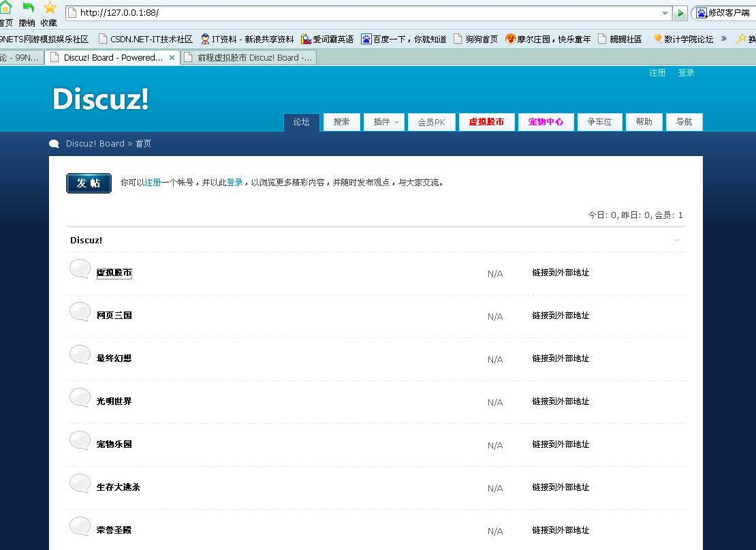
Task: Open the address bar history dropdown
Action: (665, 13)
